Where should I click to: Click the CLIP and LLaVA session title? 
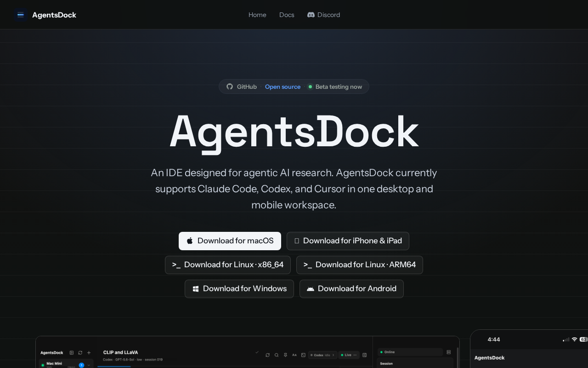120,352
